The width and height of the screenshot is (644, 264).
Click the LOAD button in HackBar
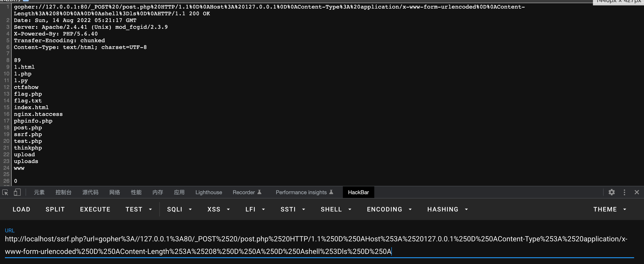(x=22, y=209)
